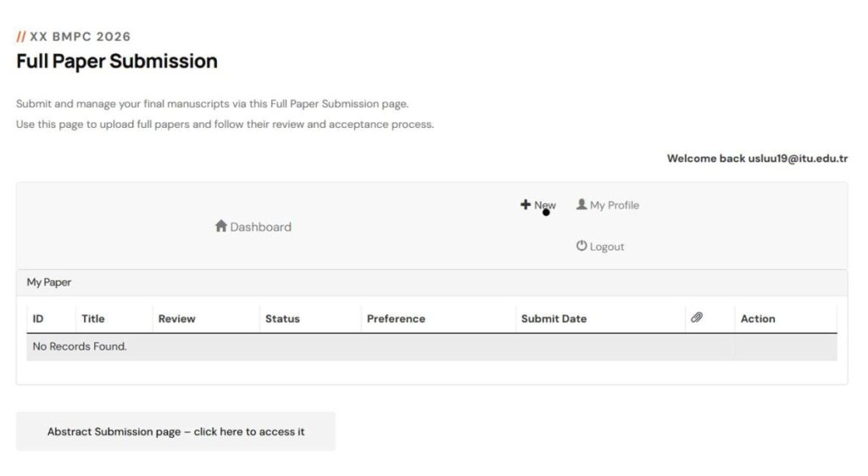This screenshot has height=476, width=868.
Task: Open the My Profile link
Action: (x=614, y=205)
